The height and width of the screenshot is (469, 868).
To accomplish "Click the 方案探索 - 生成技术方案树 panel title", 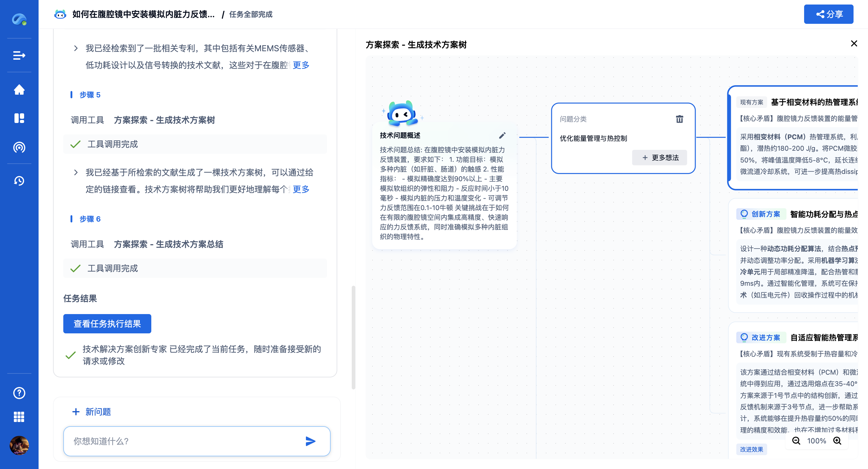I will tap(416, 45).
